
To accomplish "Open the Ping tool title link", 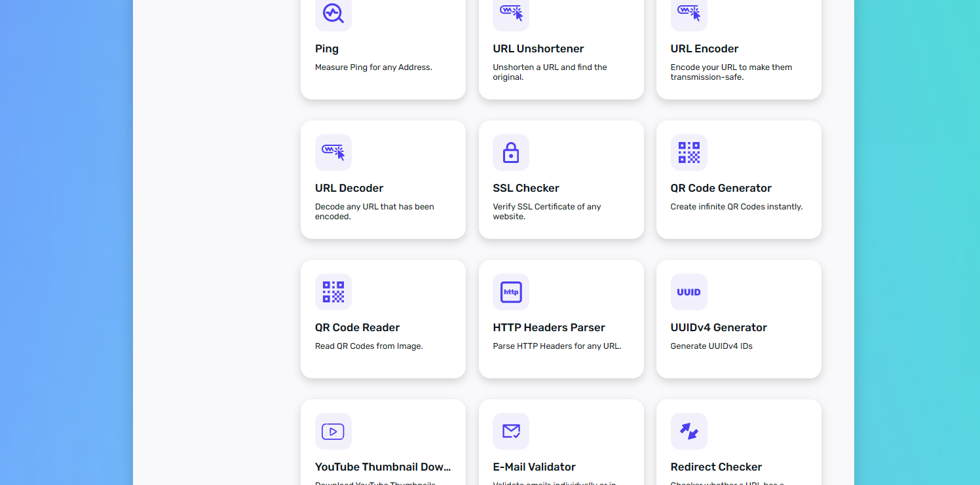I will (327, 49).
